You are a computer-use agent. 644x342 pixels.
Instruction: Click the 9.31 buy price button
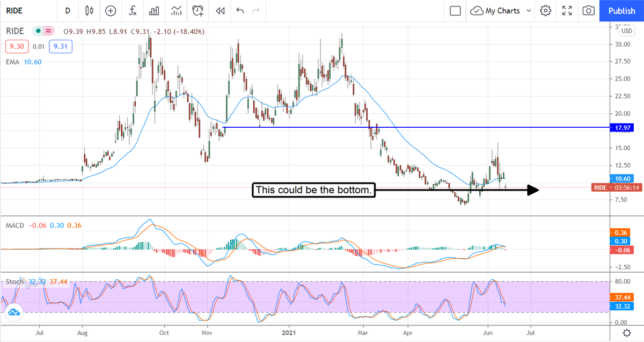(x=60, y=47)
